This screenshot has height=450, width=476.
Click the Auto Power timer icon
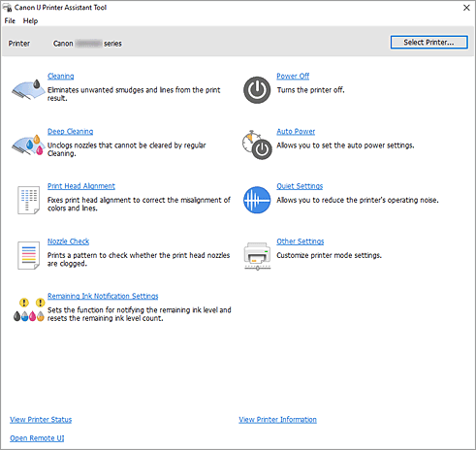[x=257, y=145]
